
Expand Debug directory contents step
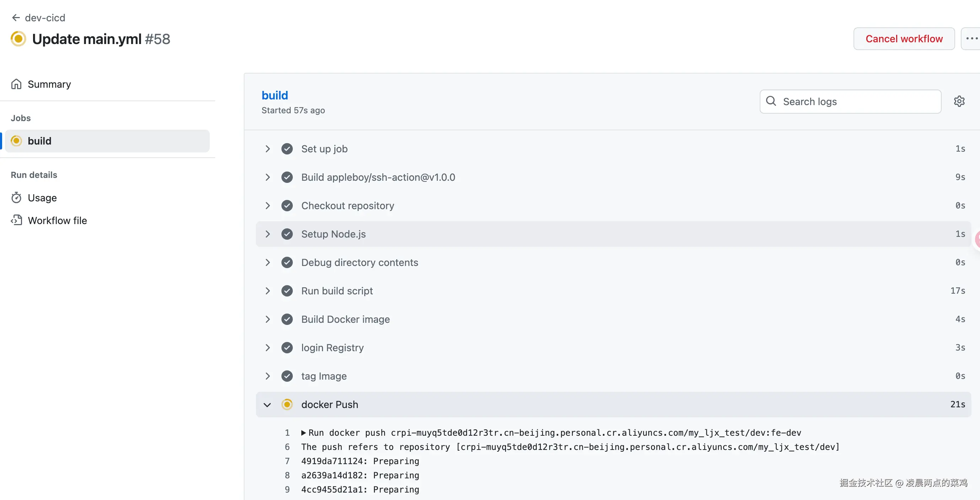pyautogui.click(x=268, y=263)
